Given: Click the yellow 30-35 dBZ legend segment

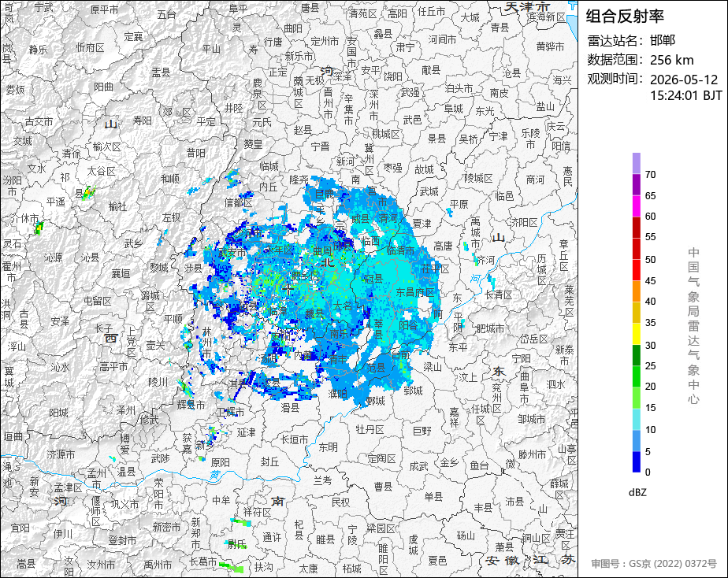Looking at the screenshot, I should tap(636, 334).
